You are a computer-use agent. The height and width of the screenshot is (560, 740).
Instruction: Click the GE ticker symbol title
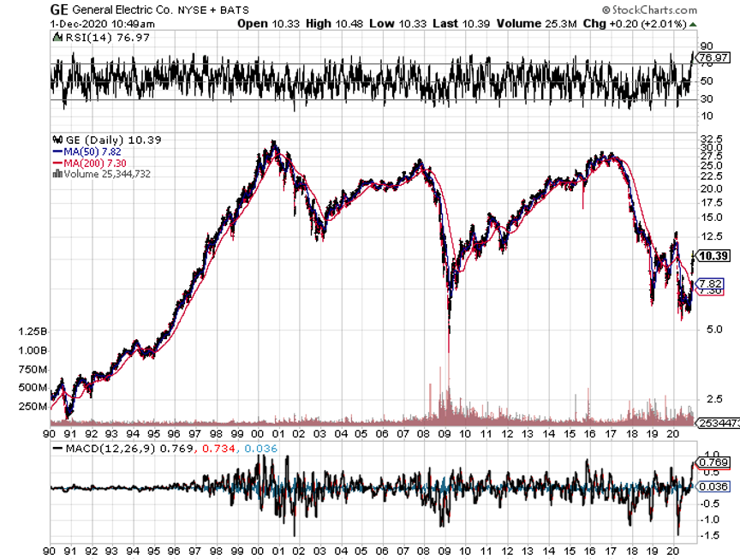point(60,11)
